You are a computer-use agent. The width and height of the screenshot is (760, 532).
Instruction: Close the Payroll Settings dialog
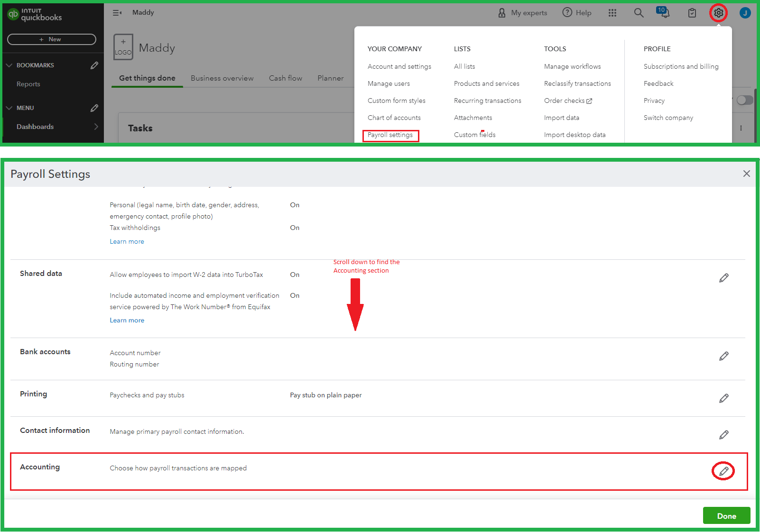coord(746,174)
